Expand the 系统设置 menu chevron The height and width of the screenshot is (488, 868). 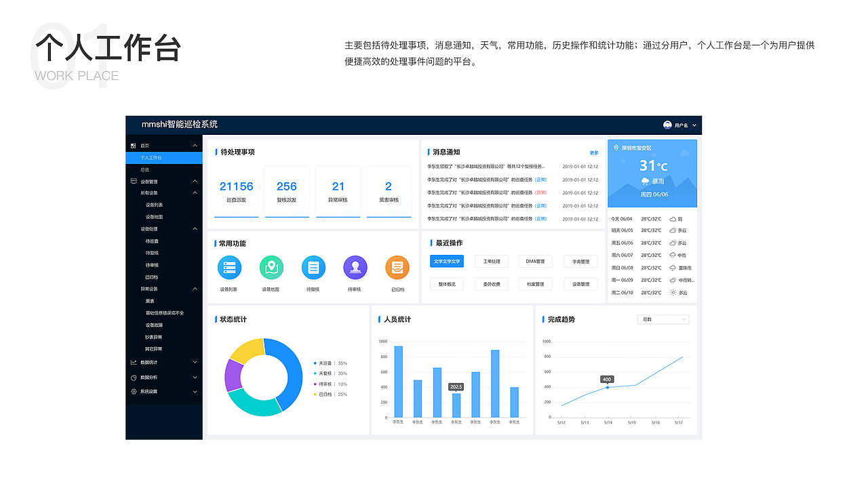[195, 391]
